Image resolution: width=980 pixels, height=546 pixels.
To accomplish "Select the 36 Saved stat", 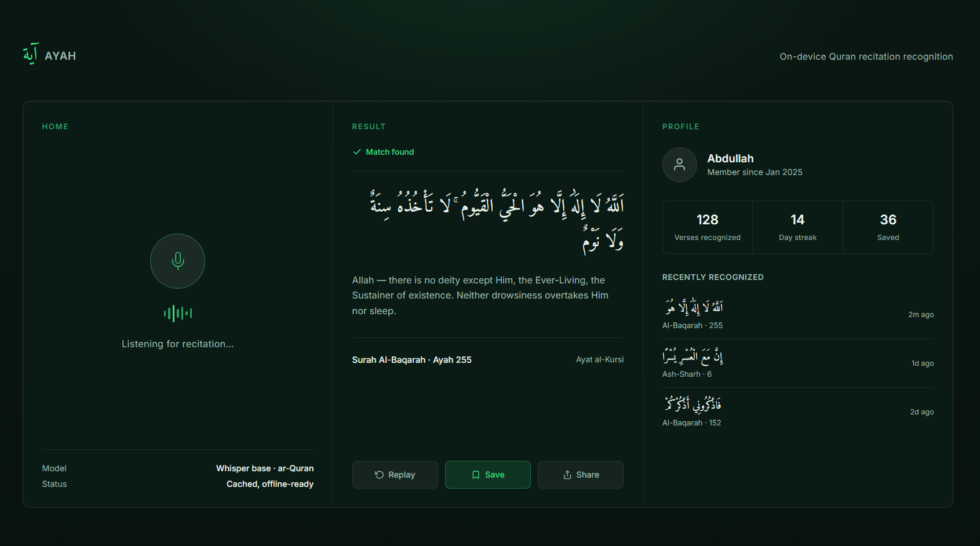I will coord(888,227).
